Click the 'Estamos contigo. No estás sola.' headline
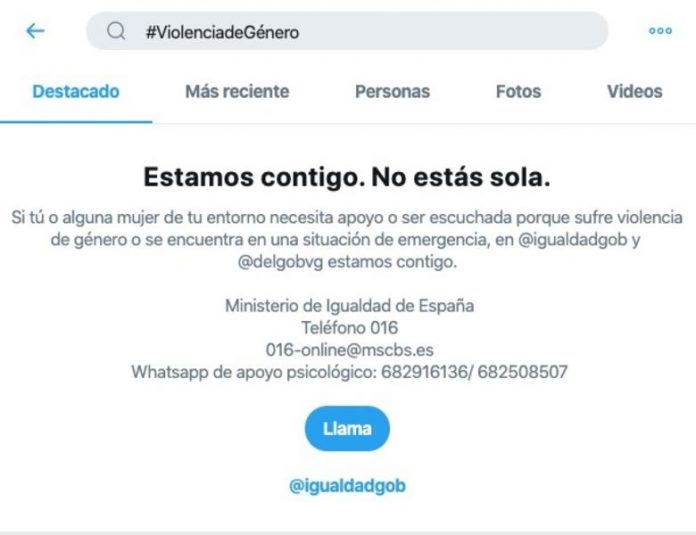Viewport: 696px width, 535px height. tap(347, 177)
